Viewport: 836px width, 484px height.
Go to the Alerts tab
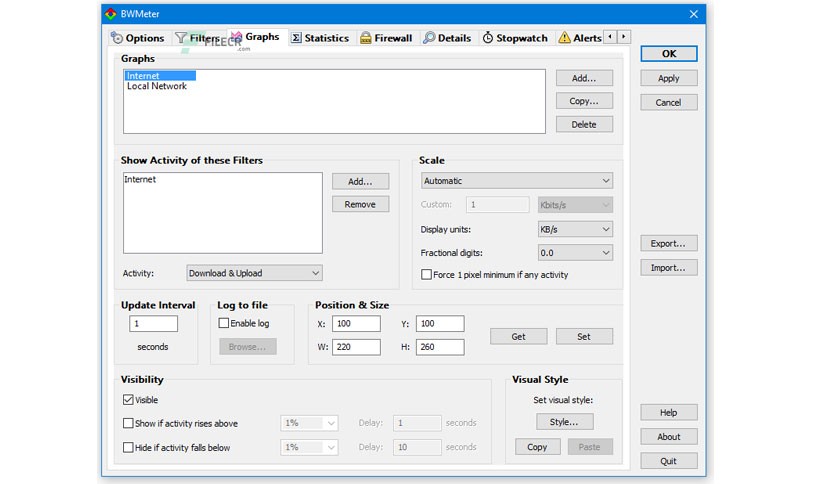580,38
